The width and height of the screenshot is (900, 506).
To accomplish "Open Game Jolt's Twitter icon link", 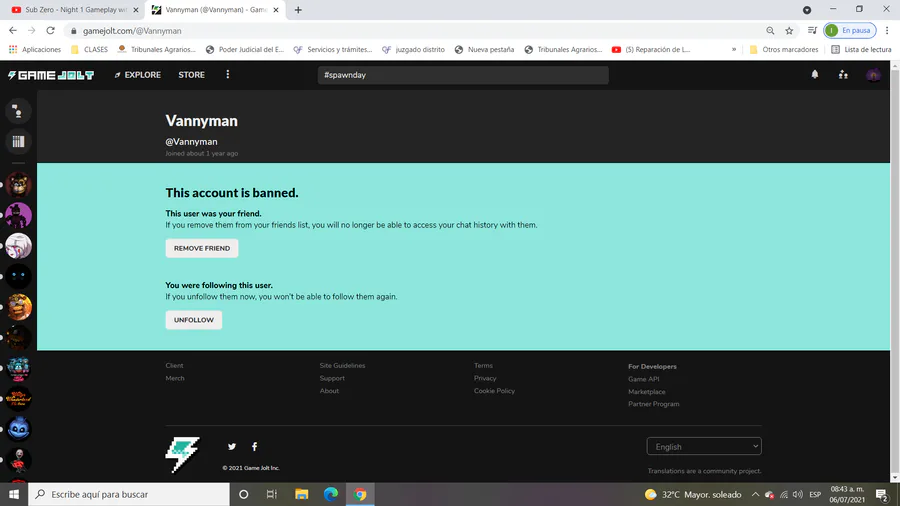I will click(232, 446).
